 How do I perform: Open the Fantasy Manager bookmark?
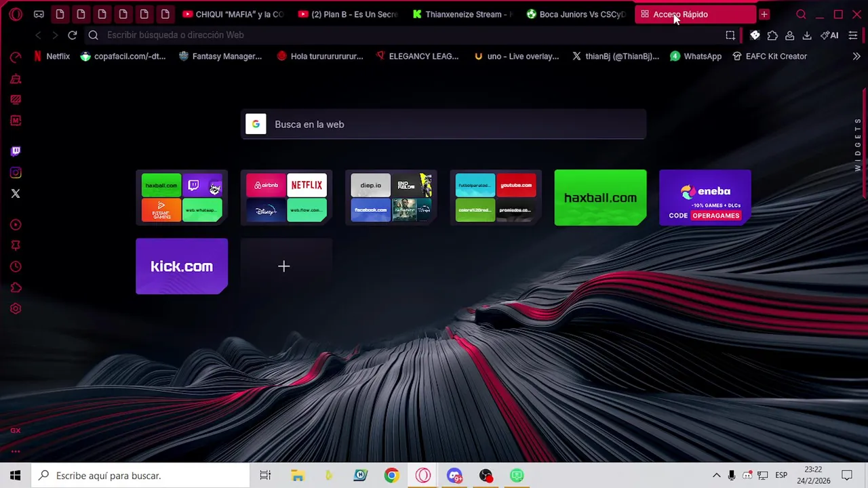220,56
